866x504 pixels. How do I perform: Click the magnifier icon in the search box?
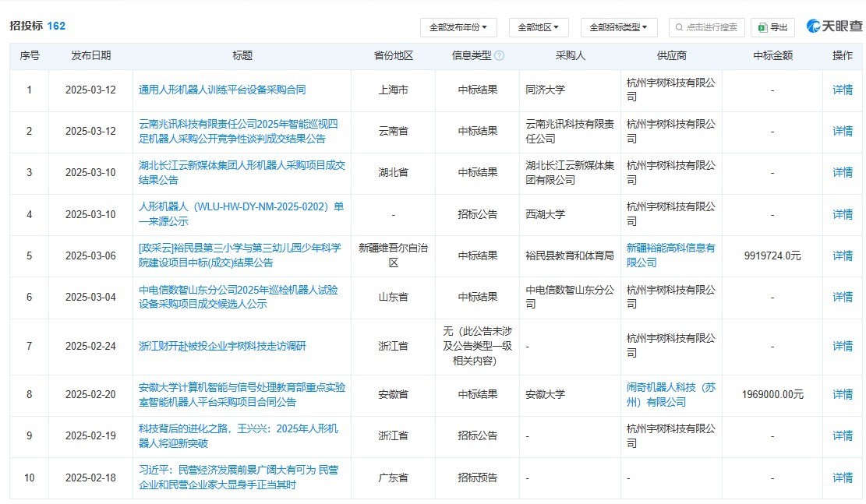(x=679, y=27)
